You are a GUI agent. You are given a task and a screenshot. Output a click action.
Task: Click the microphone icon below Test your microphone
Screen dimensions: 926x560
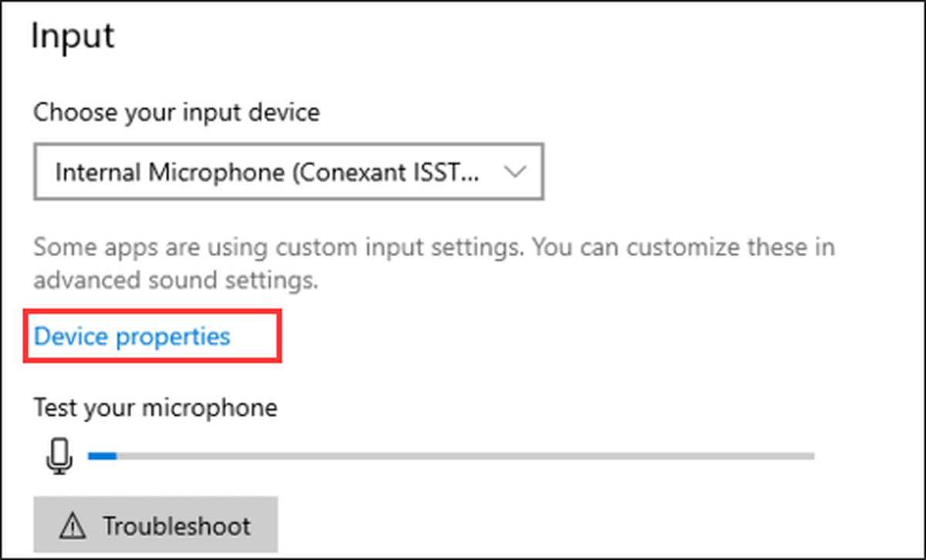59,456
